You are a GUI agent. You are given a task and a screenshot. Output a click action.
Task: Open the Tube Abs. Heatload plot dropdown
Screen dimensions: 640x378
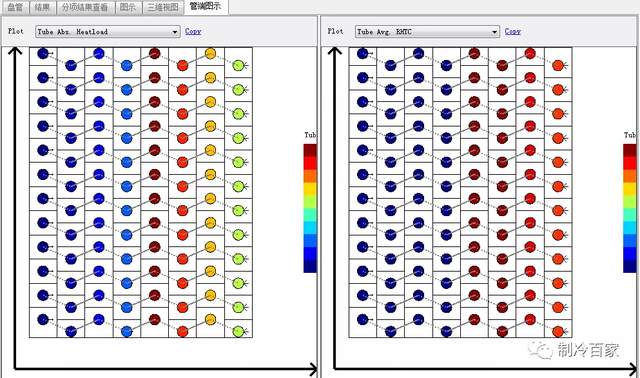point(108,31)
